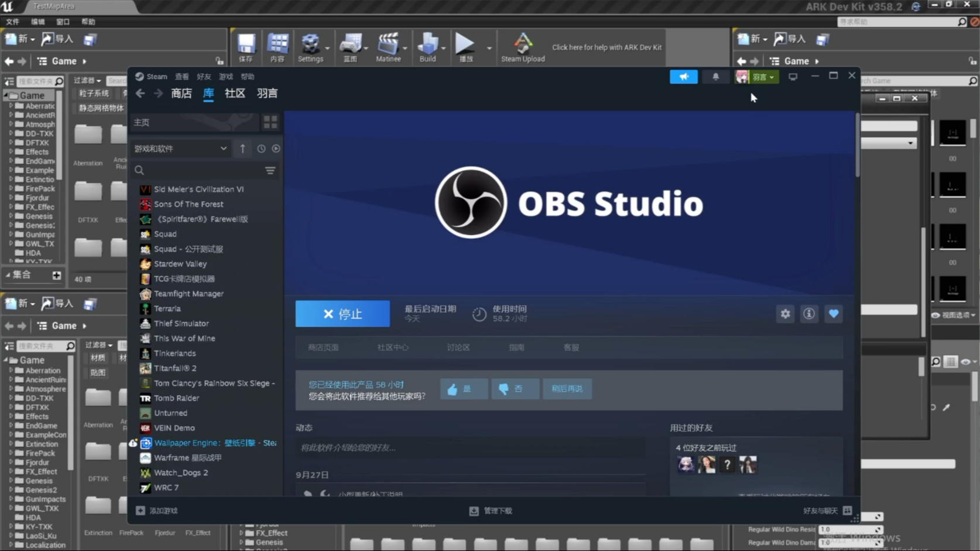980x551 pixels.
Task: Click the sort arrow in Steam library
Action: [242, 149]
